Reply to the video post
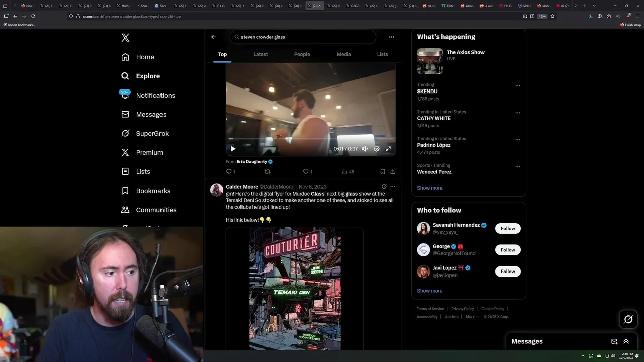The width and height of the screenshot is (644, 362). [x=230, y=172]
